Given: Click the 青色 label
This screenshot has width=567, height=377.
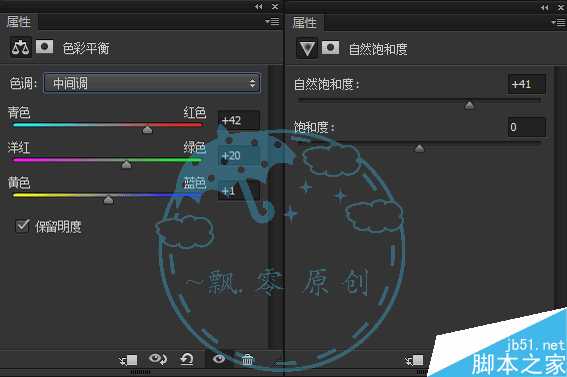Looking at the screenshot, I should 19,112.
